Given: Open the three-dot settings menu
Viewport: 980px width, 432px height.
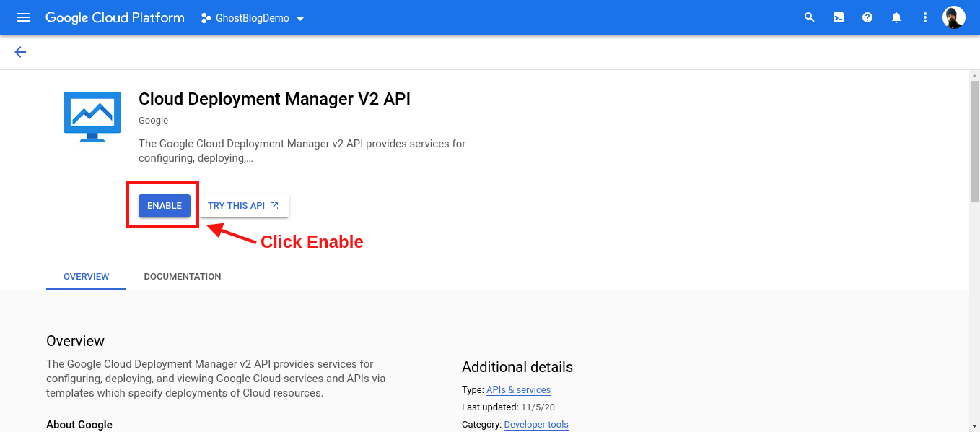Looking at the screenshot, I should point(925,17).
